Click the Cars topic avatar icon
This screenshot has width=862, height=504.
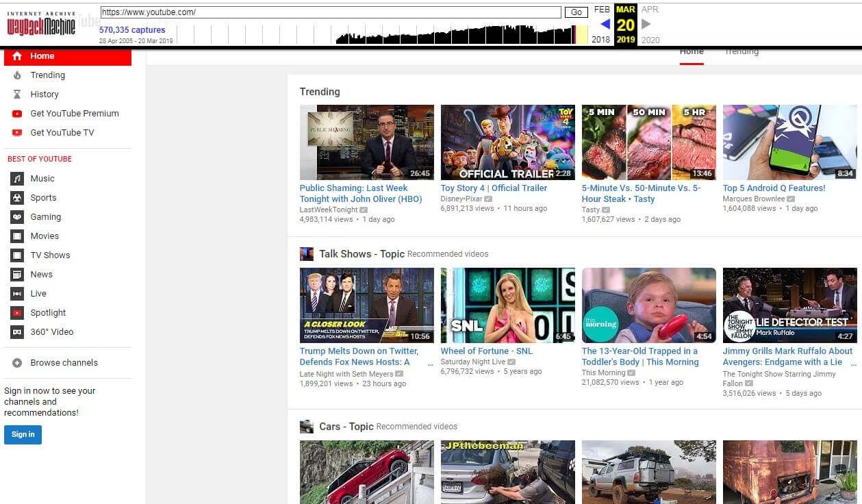pos(307,427)
